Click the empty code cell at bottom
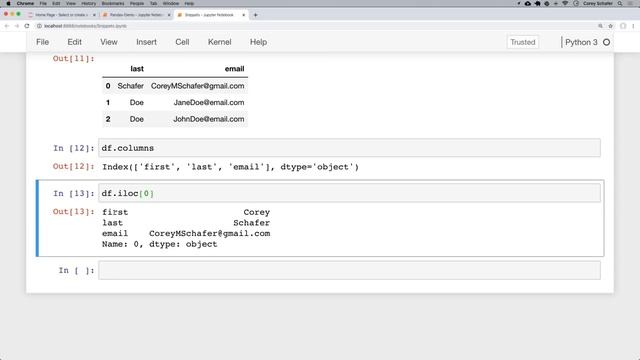The width and height of the screenshot is (640, 360). (x=349, y=270)
